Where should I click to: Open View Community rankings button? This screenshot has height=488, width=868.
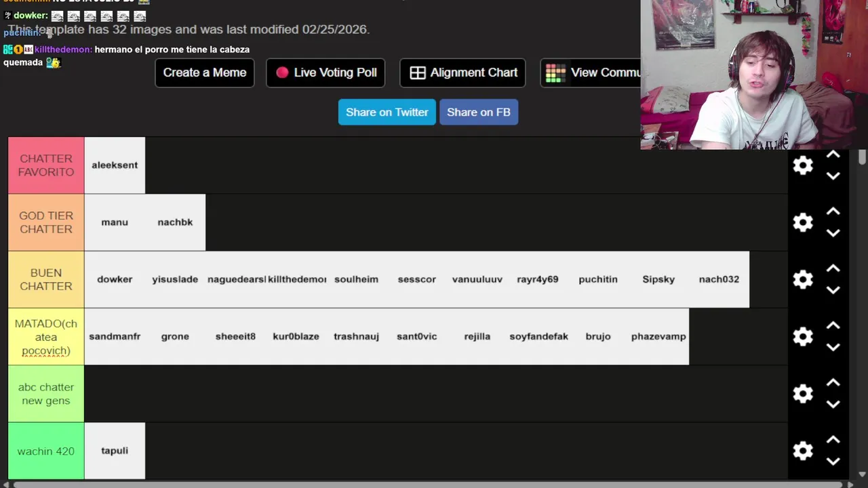pyautogui.click(x=591, y=73)
